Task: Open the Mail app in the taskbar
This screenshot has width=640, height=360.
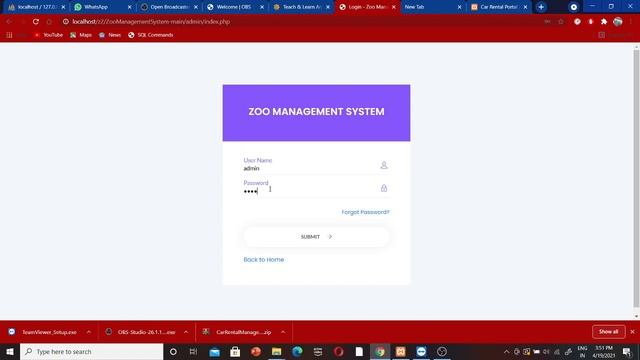Action: point(214,351)
